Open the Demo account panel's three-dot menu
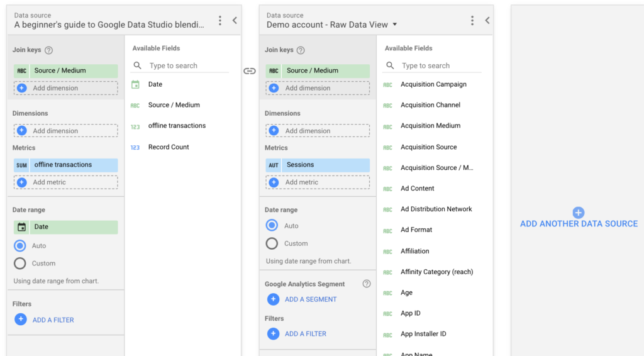Screen dimensions: 644x356 click(x=472, y=21)
